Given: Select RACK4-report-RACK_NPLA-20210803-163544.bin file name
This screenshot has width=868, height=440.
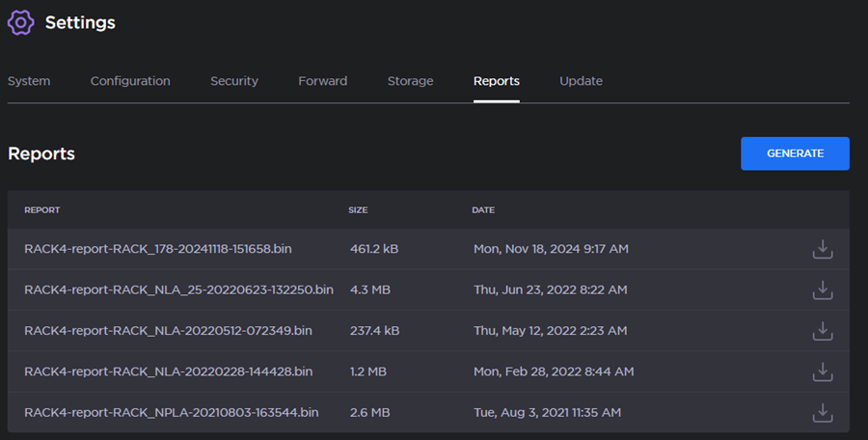Looking at the screenshot, I should coord(172,412).
